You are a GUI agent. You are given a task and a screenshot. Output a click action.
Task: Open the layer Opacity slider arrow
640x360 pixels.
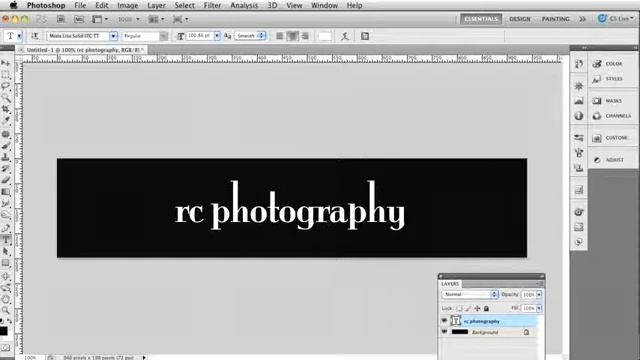click(x=539, y=295)
